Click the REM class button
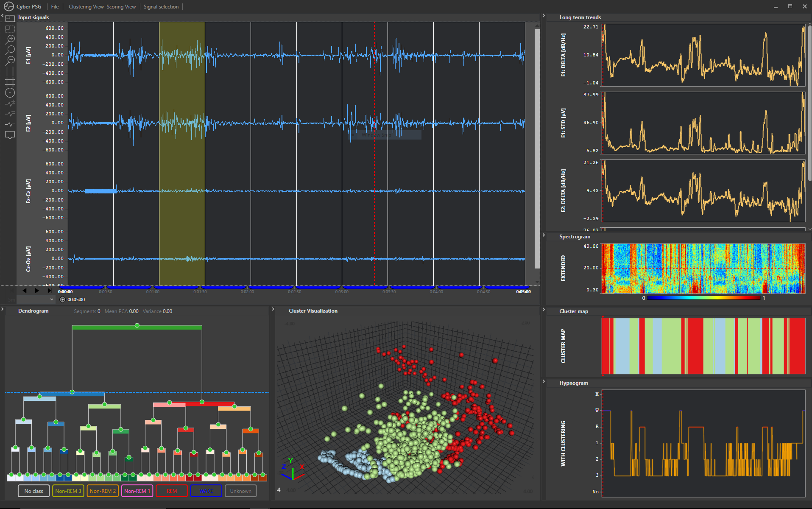Screen dimensions: 812x509 pos(172,491)
